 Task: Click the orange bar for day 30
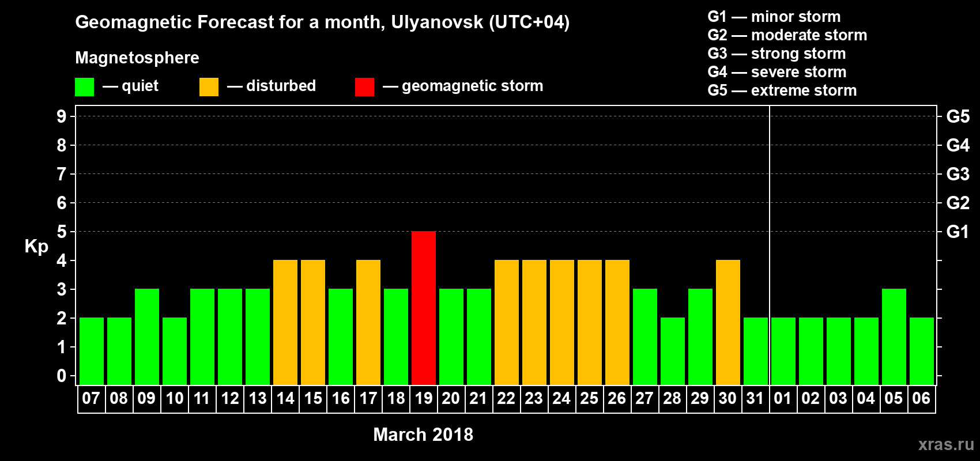click(728, 322)
